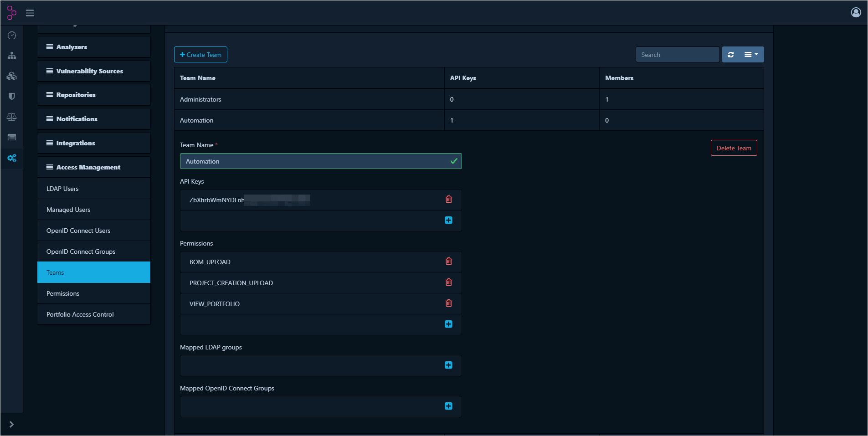Viewport: 868px width, 436px height.
Task: Remove the PROJECT_CREATION_UPLOAD permission
Action: 449,282
